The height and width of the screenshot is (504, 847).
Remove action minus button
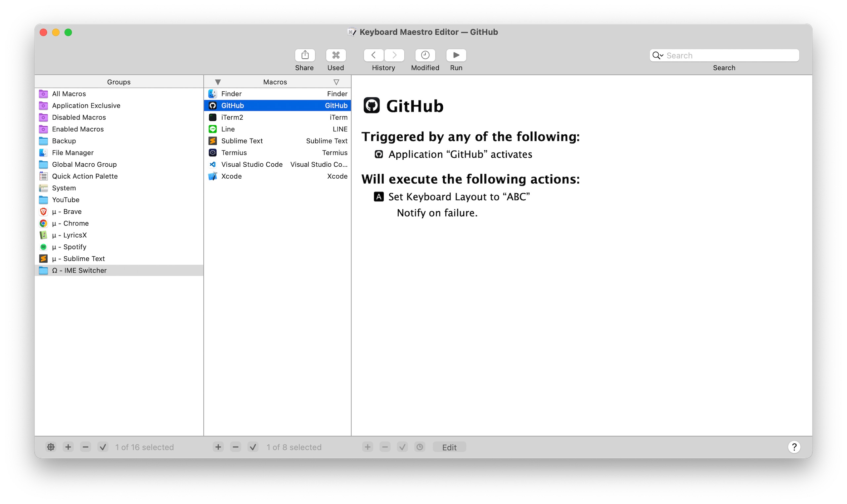384,447
